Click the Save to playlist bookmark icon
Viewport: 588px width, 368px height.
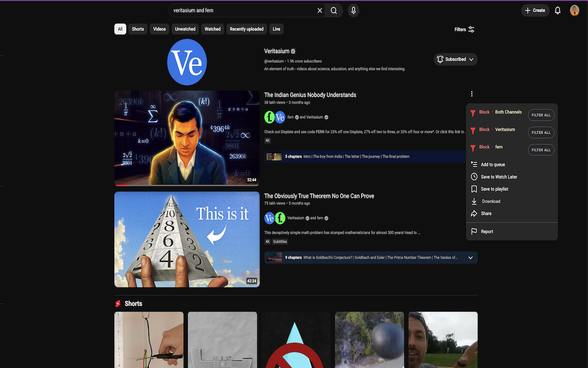(474, 189)
